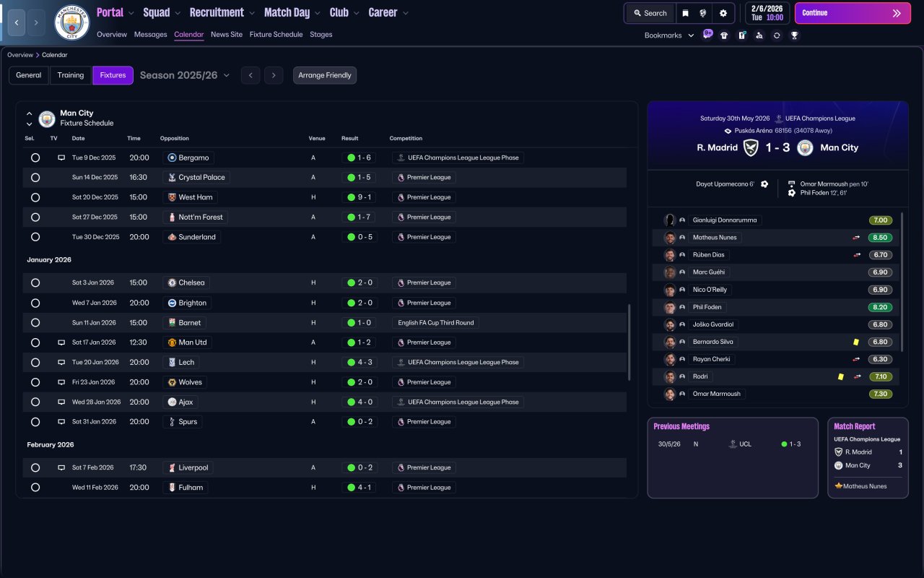Image resolution: width=924 pixels, height=578 pixels.
Task: Click Gianluigi Donnarumma's player portrait
Action: (670, 220)
